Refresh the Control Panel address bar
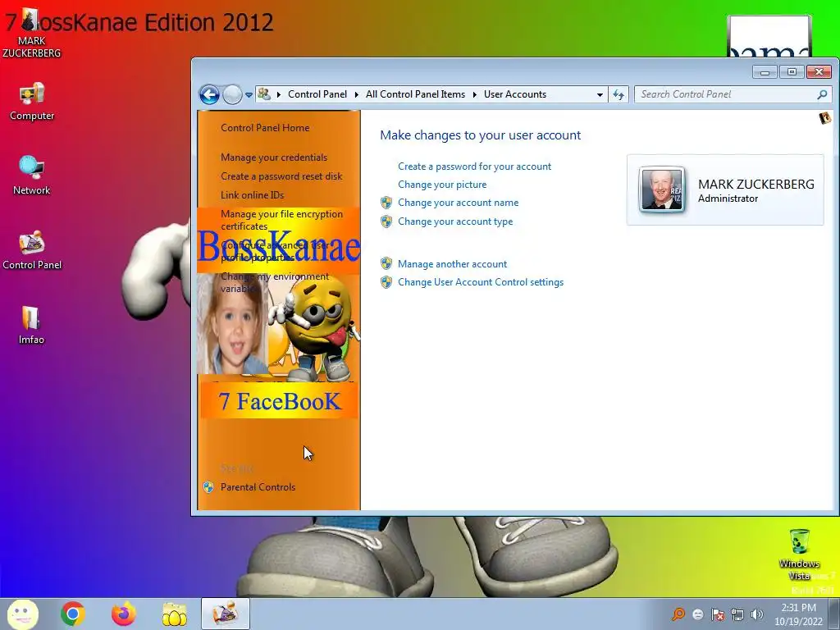The image size is (840, 630). [619, 95]
